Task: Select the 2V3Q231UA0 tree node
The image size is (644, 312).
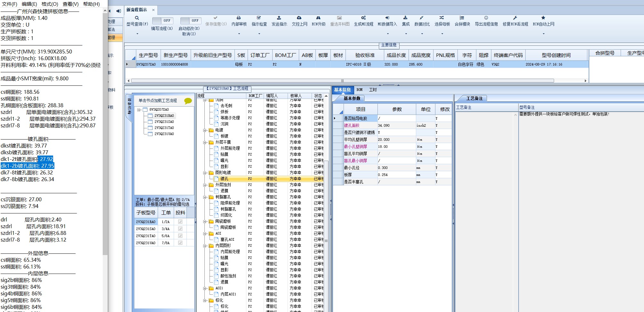Action: click(164, 134)
